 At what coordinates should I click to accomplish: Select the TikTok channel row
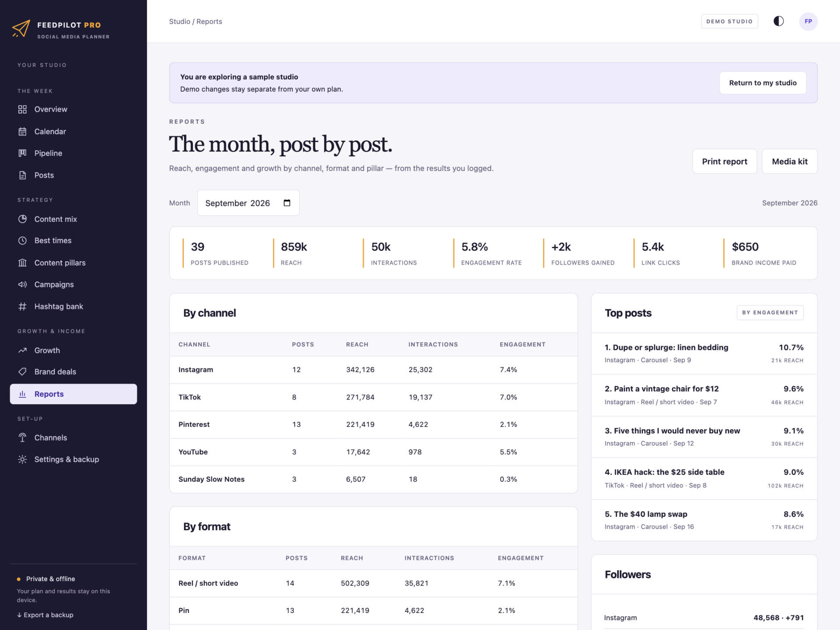click(373, 397)
